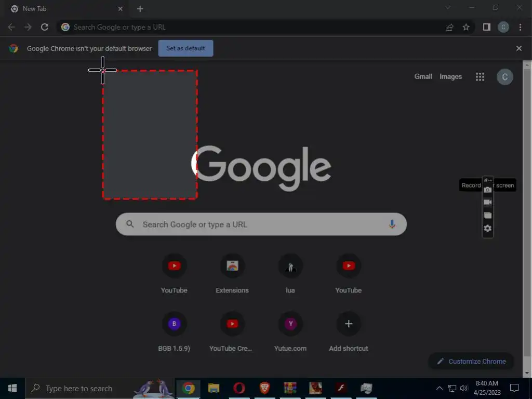
Task: Click the browser back arrow
Action: click(11, 27)
